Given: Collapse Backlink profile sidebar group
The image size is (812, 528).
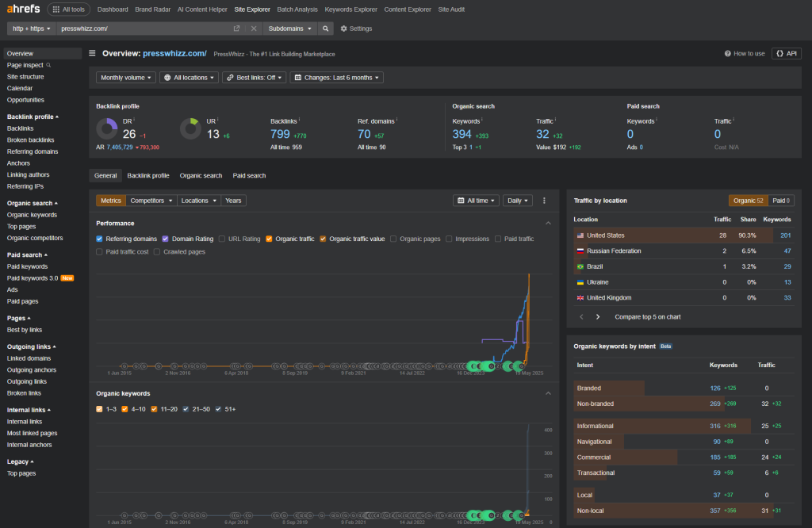Looking at the screenshot, I should click(x=33, y=117).
